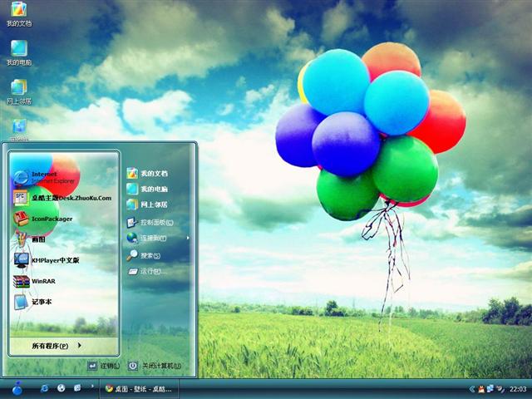This screenshot has width=532, height=399.
Task: Click the 22:03 taskbar clock
Action: tap(518, 389)
